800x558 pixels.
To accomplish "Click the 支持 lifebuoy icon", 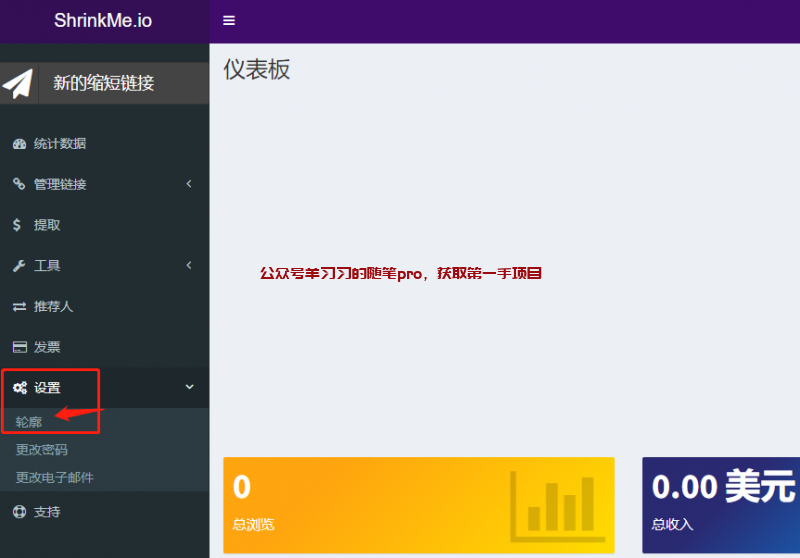I will tap(19, 512).
